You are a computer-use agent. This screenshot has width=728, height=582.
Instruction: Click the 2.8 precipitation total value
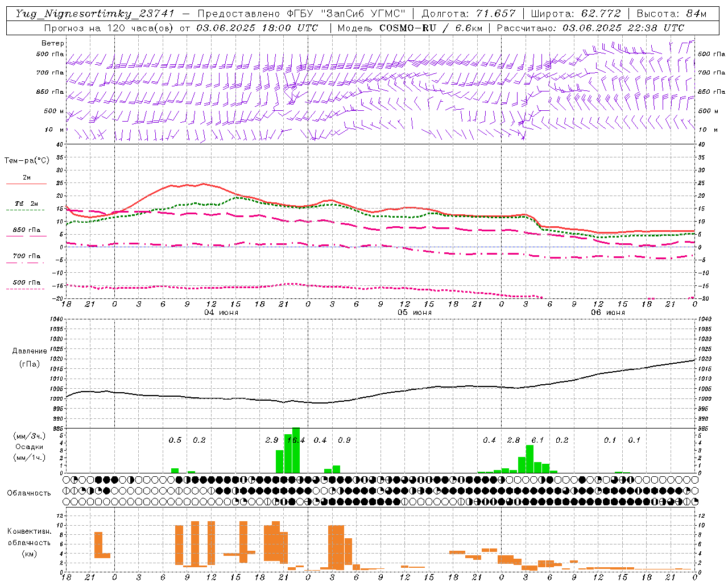click(514, 440)
